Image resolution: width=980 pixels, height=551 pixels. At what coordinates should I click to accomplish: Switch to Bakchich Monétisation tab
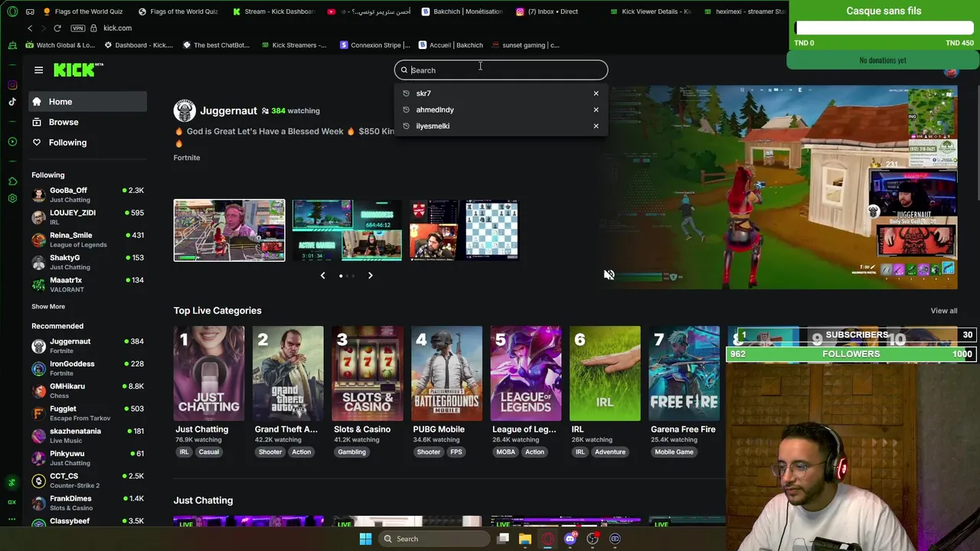(462, 11)
